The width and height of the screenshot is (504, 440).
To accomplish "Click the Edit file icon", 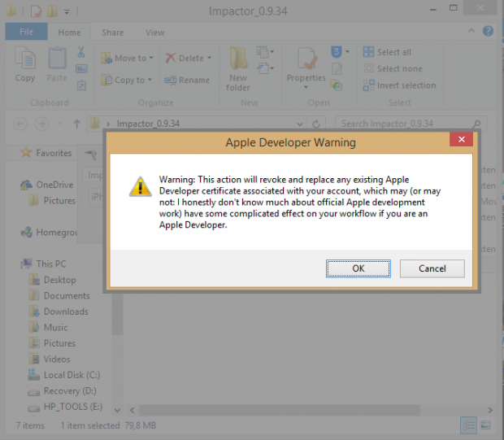I will tap(337, 68).
